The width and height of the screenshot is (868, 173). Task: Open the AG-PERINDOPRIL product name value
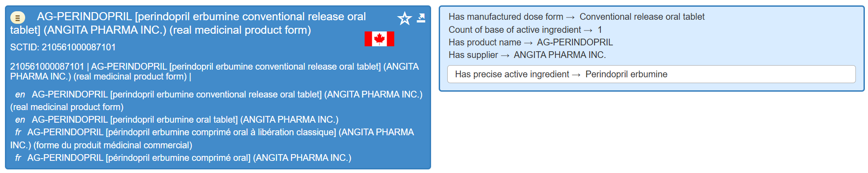click(575, 42)
